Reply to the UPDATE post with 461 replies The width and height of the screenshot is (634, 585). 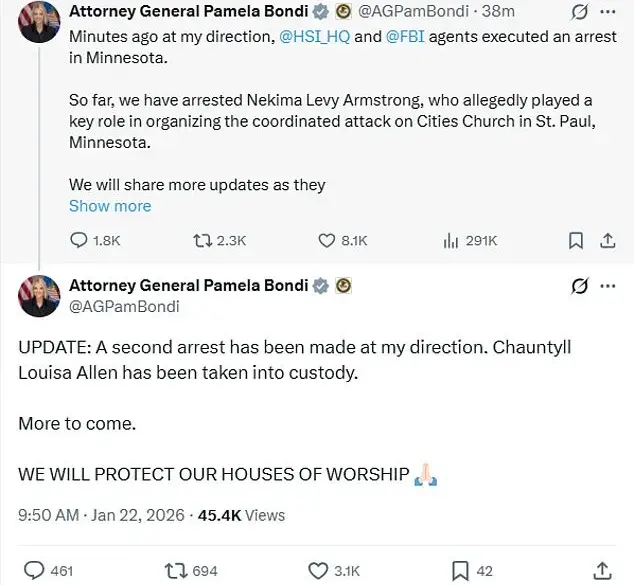(35, 570)
